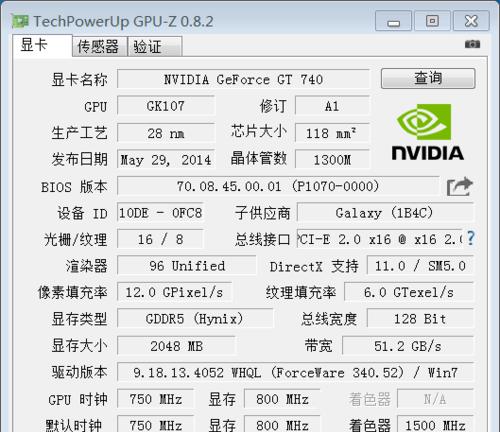Click the memory size field 2048 MB
The image size is (500, 432).
coord(176,346)
